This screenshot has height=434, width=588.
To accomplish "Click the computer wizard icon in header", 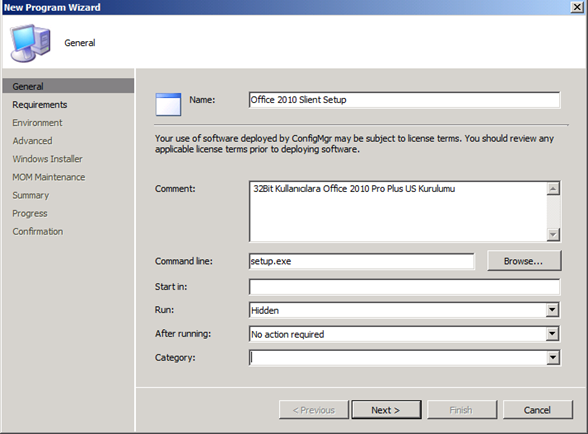I will pos(30,43).
